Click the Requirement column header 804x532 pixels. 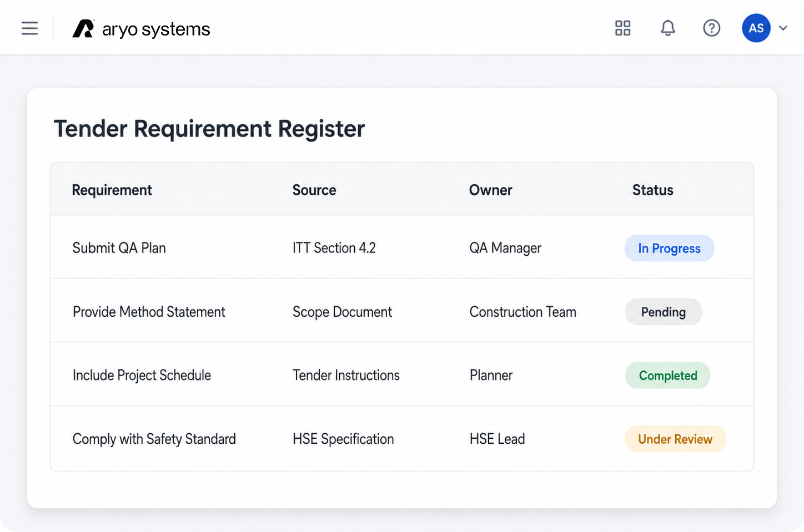click(x=112, y=190)
